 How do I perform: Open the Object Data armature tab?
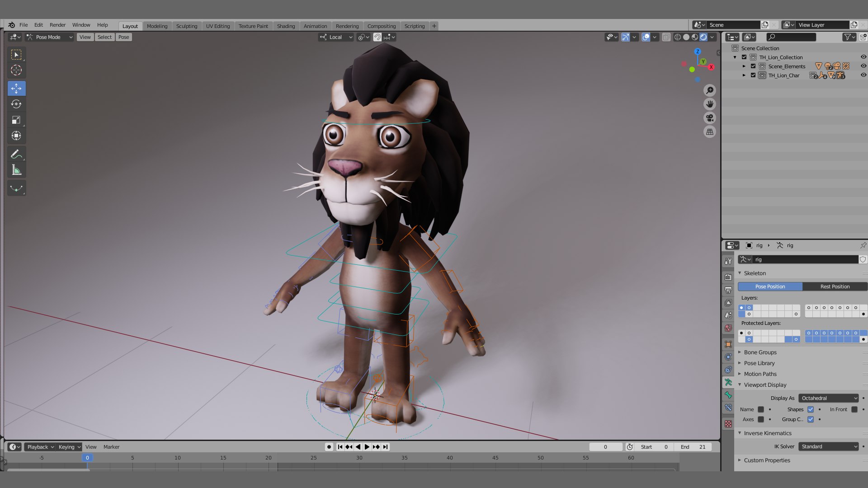728,382
